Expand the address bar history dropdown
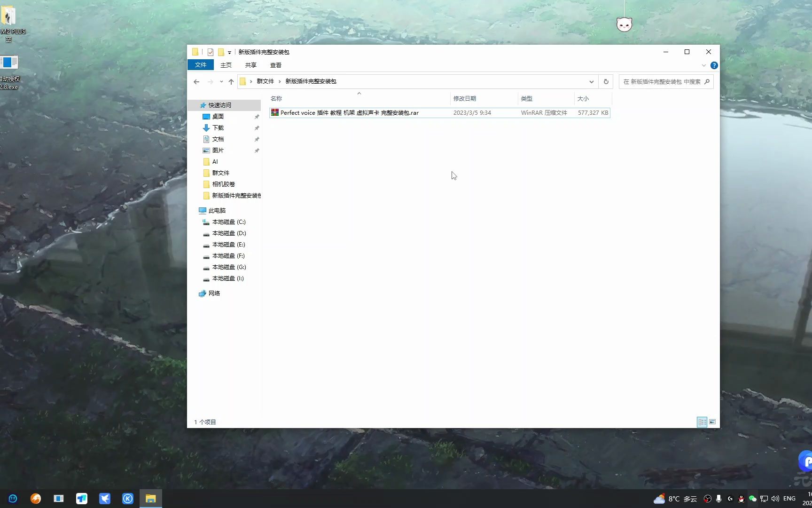The image size is (812, 508). pyautogui.click(x=591, y=81)
